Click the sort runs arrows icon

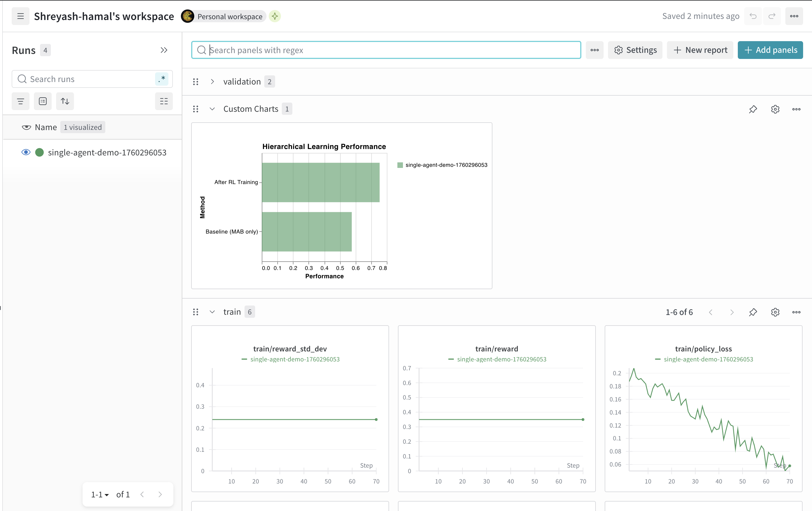pyautogui.click(x=65, y=101)
